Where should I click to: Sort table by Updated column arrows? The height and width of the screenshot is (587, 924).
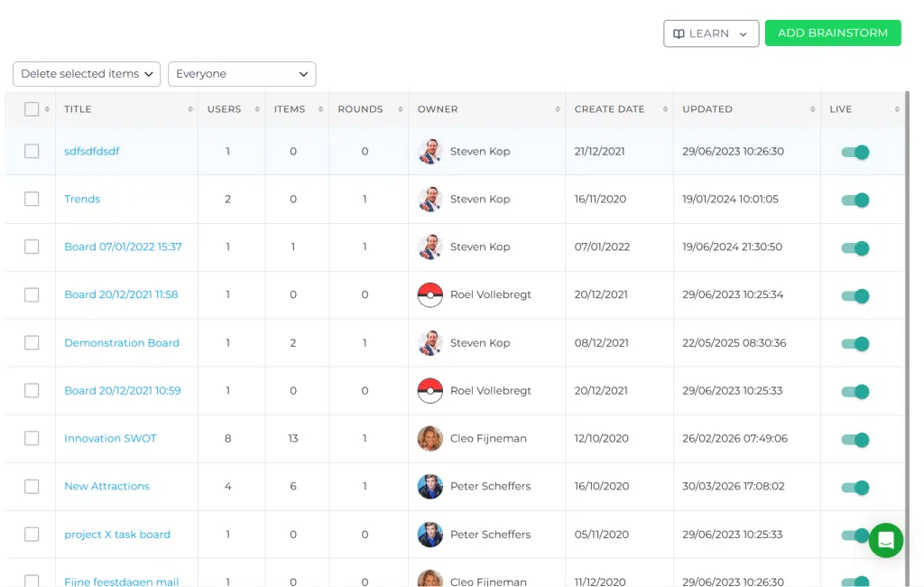click(813, 109)
